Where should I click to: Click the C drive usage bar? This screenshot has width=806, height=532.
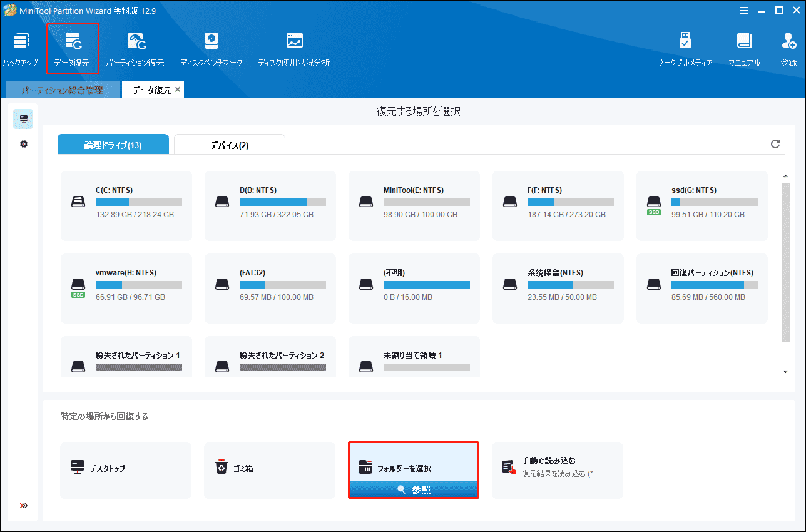(139, 202)
